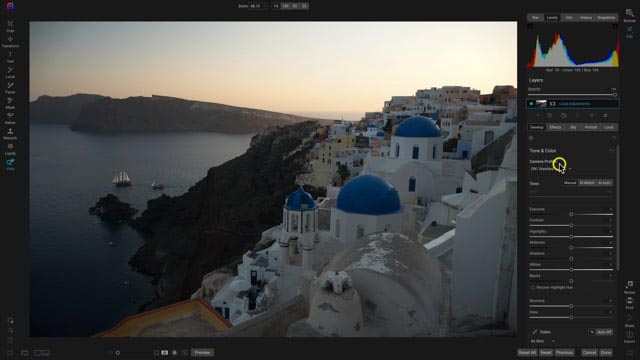Click the layer mask icon on the layer row

(552, 104)
